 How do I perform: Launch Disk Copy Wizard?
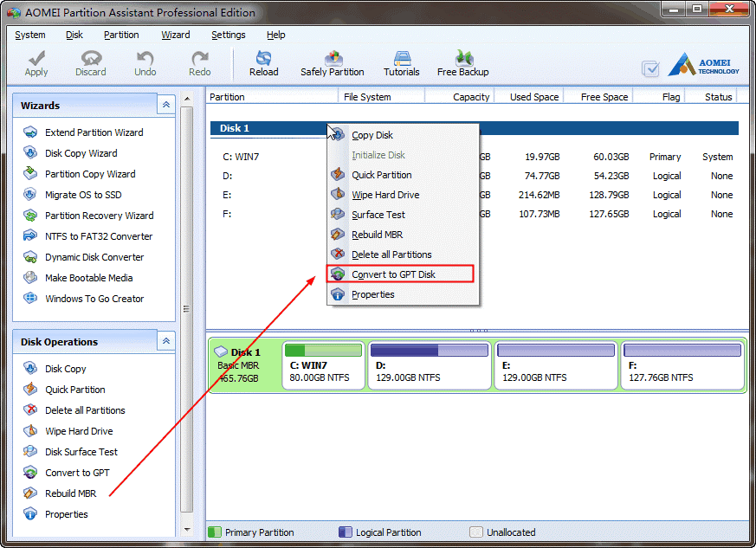70,153
